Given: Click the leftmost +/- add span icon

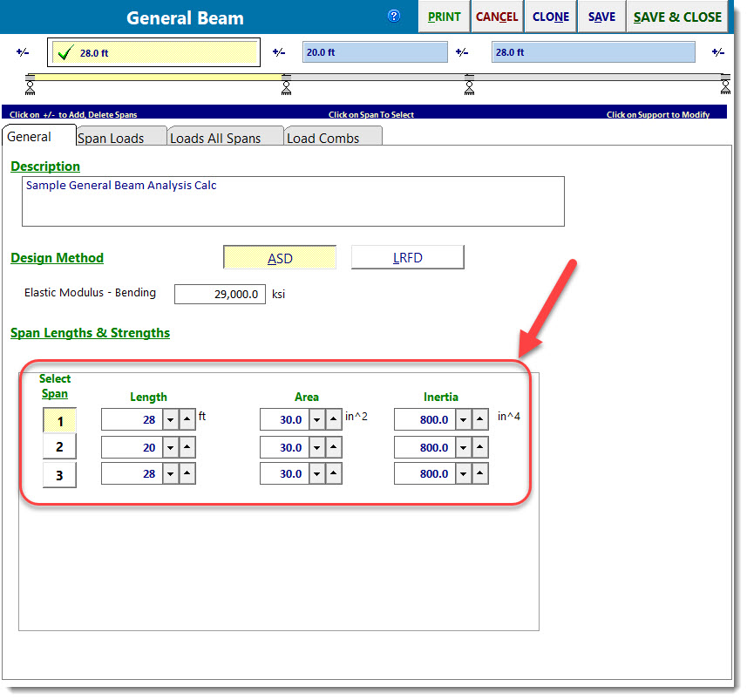Looking at the screenshot, I should tap(22, 53).
